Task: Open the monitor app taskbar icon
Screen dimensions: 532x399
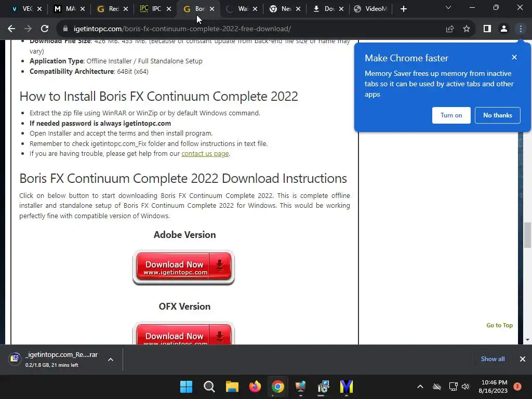Action: [x=301, y=387]
